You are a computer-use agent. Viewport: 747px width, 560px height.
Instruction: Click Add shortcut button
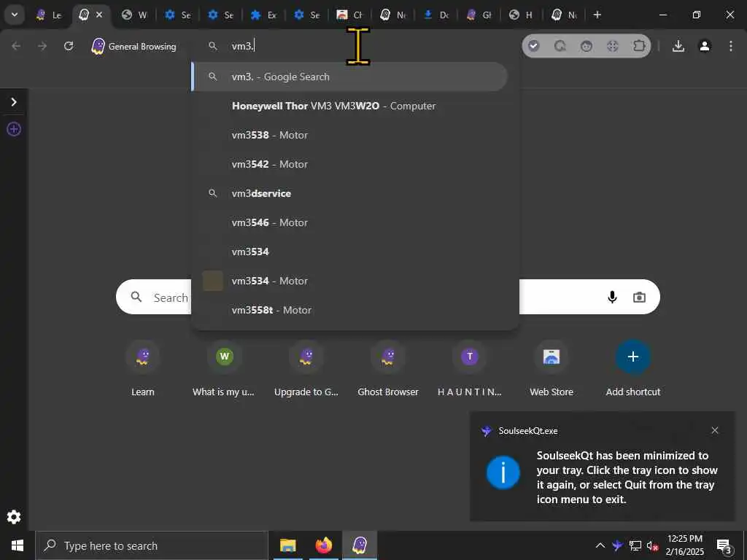point(633,369)
